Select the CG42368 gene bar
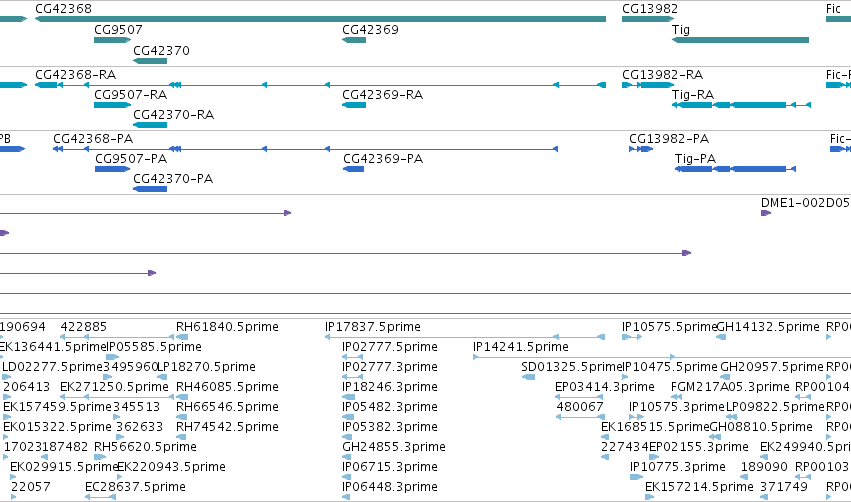 pyautogui.click(x=320, y=19)
